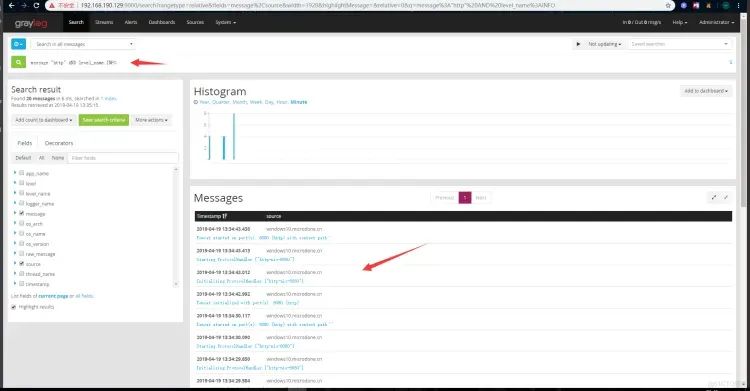Viewport: 750px width, 391px height.
Task: Toggle the message field checkbox
Action: [x=22, y=213]
